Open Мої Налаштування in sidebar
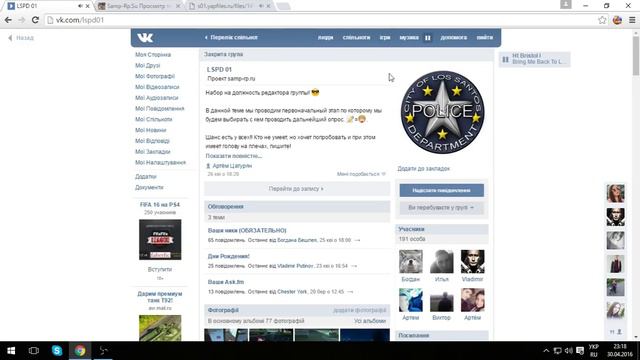This screenshot has width=640, height=360. [x=160, y=162]
